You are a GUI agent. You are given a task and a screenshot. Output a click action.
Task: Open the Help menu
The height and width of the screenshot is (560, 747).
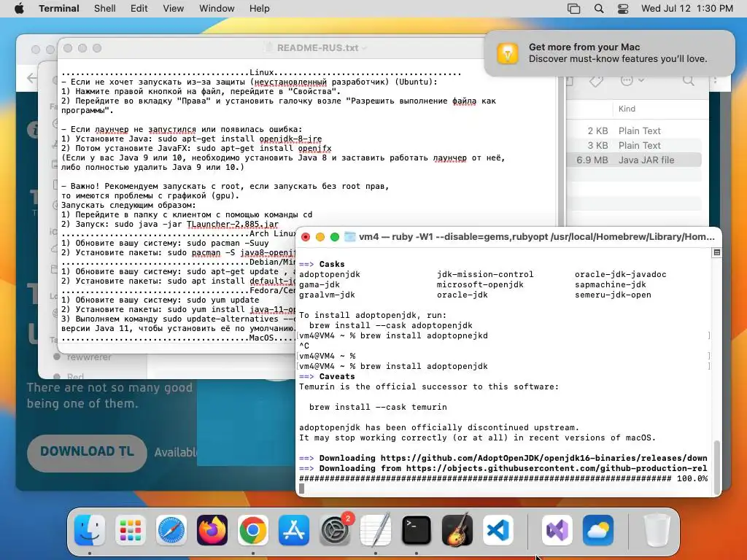259,9
